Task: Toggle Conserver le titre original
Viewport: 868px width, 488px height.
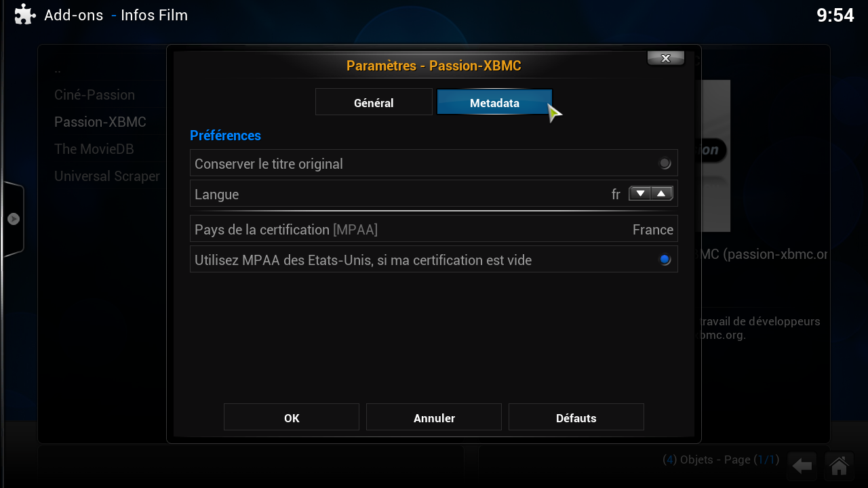Action: pos(665,163)
